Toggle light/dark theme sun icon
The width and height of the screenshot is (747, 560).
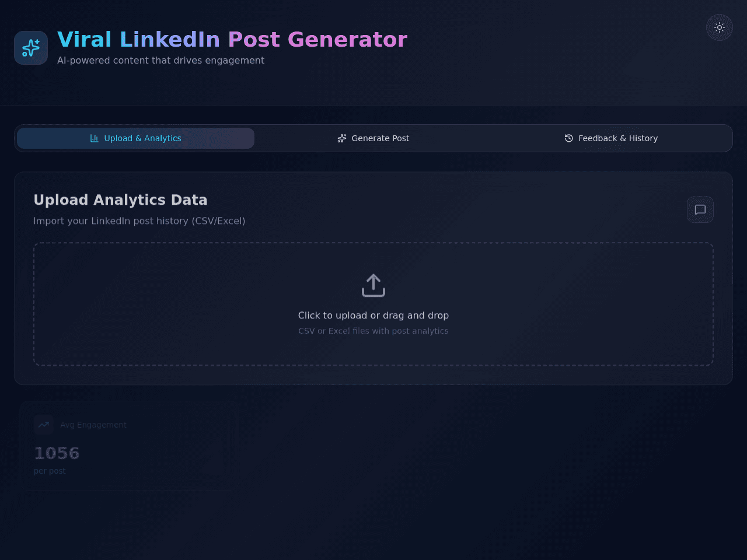point(720,27)
